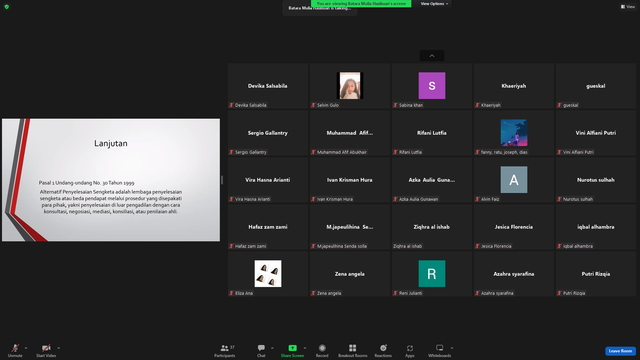This screenshot has height=360, width=640.
Task: Click muted mic icon by Vini Alfiani Putri label
Action: (559, 152)
